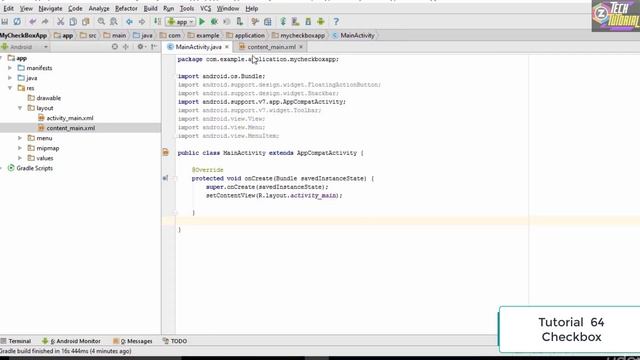Open the Code menu
The image size is (640, 360).
click(x=75, y=8)
